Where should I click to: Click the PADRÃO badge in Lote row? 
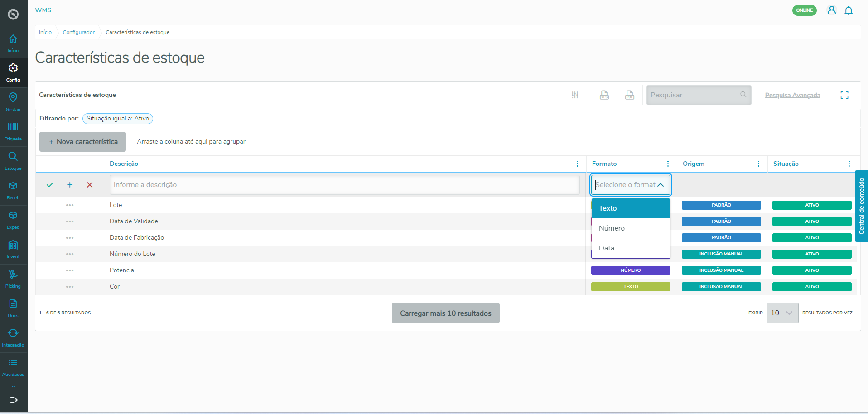721,205
